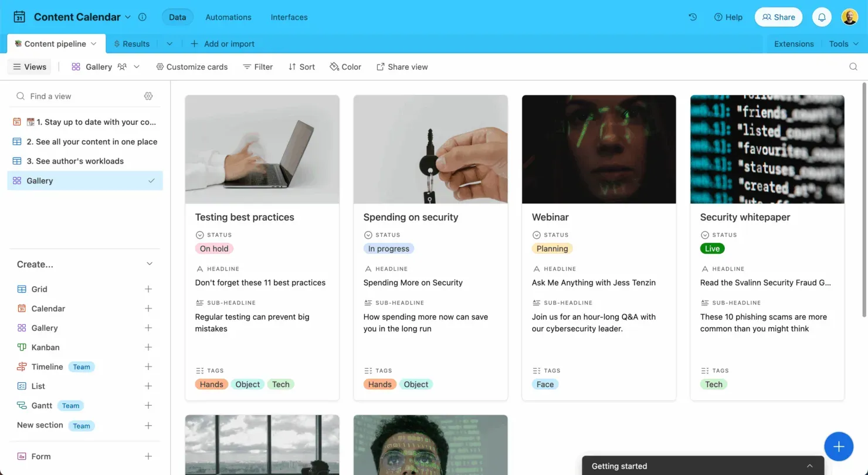
Task: Click the notifications bell icon
Action: point(822,17)
